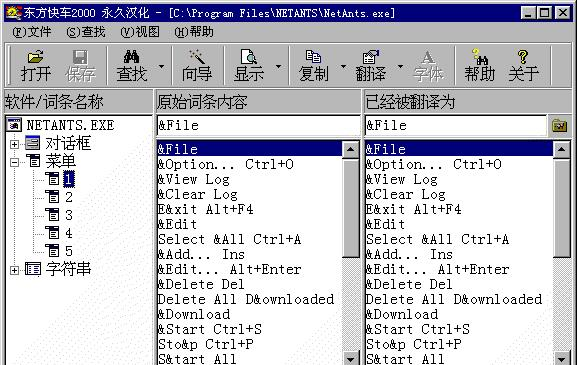
Task: Open the dropdown arrow next to 复制
Action: point(343,67)
